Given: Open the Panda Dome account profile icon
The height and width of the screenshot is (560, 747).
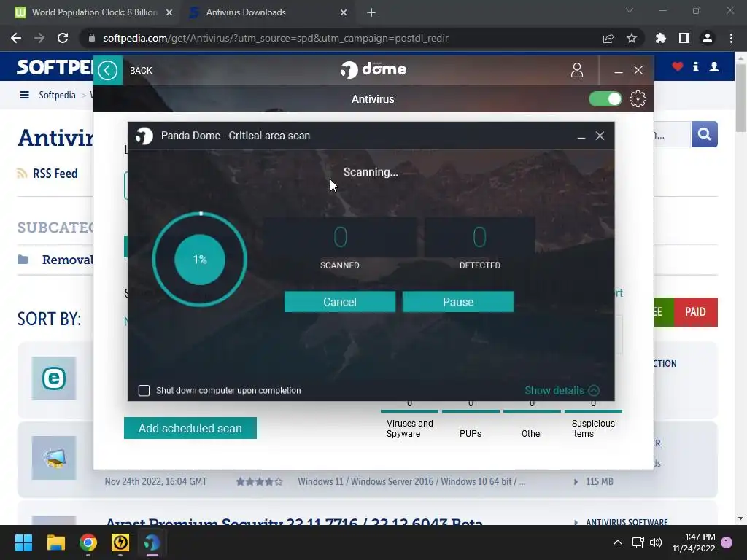Looking at the screenshot, I should tap(577, 70).
